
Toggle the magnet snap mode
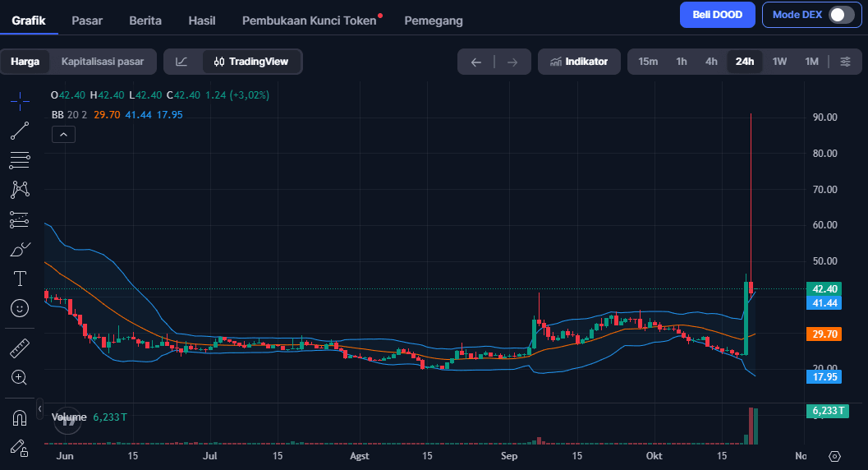click(x=20, y=418)
